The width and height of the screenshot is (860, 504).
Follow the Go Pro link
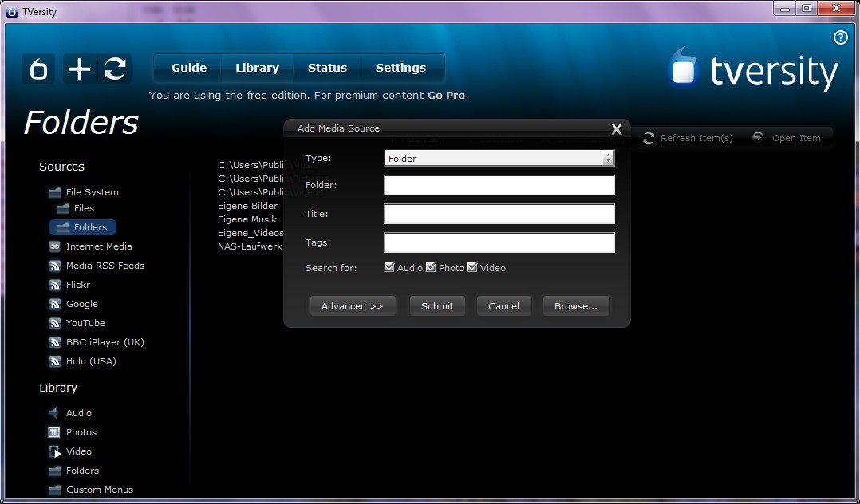point(446,96)
